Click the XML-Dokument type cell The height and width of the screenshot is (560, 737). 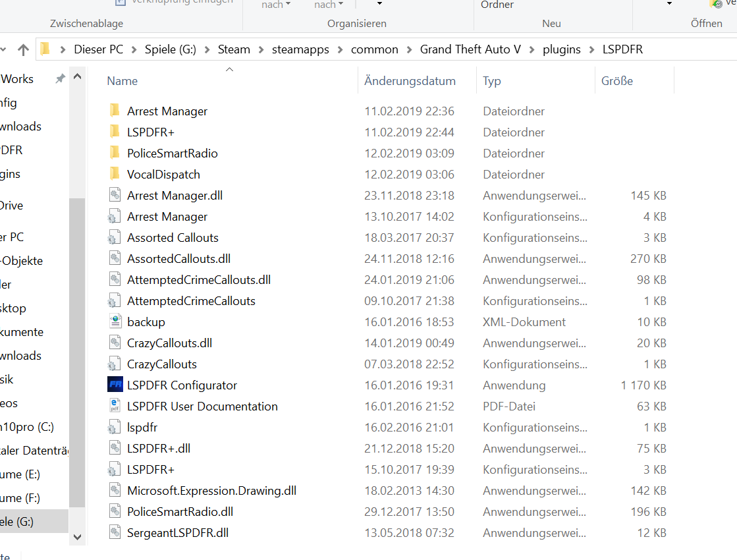click(x=524, y=322)
